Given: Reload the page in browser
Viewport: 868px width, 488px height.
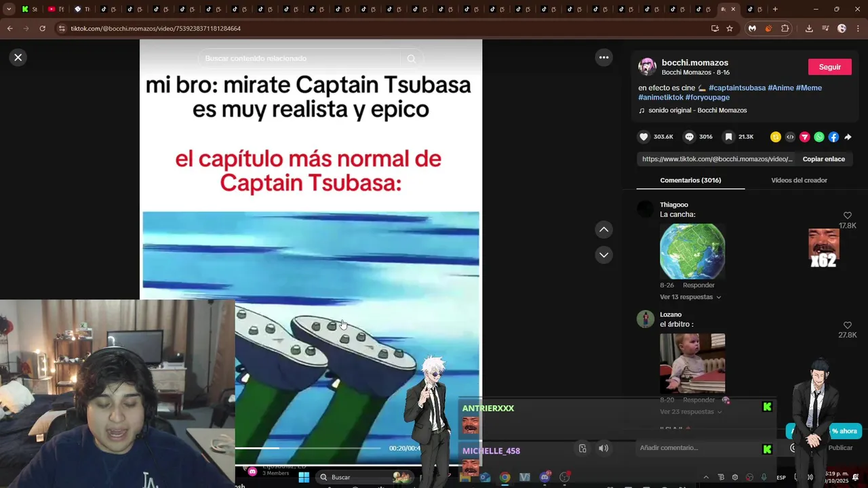Looking at the screenshot, I should click(x=42, y=28).
